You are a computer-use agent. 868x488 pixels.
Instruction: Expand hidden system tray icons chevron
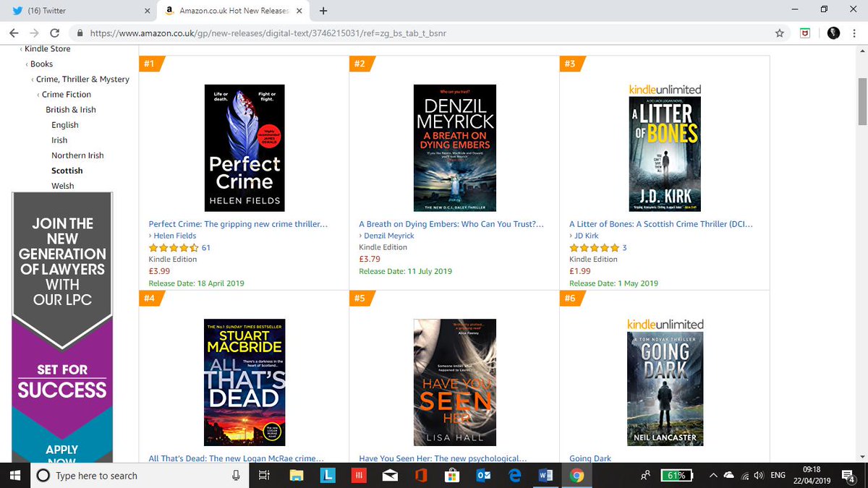pos(712,475)
